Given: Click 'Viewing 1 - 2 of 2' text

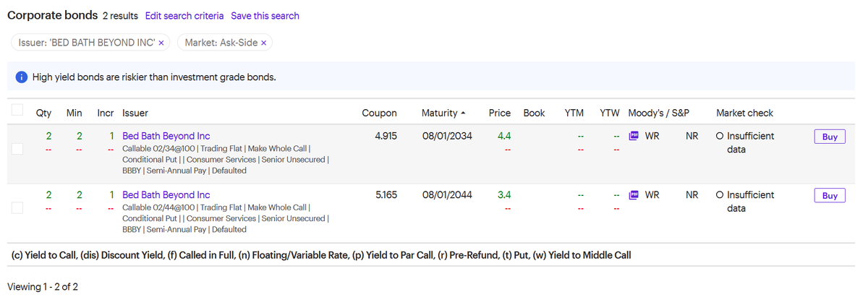Looking at the screenshot, I should tap(43, 287).
